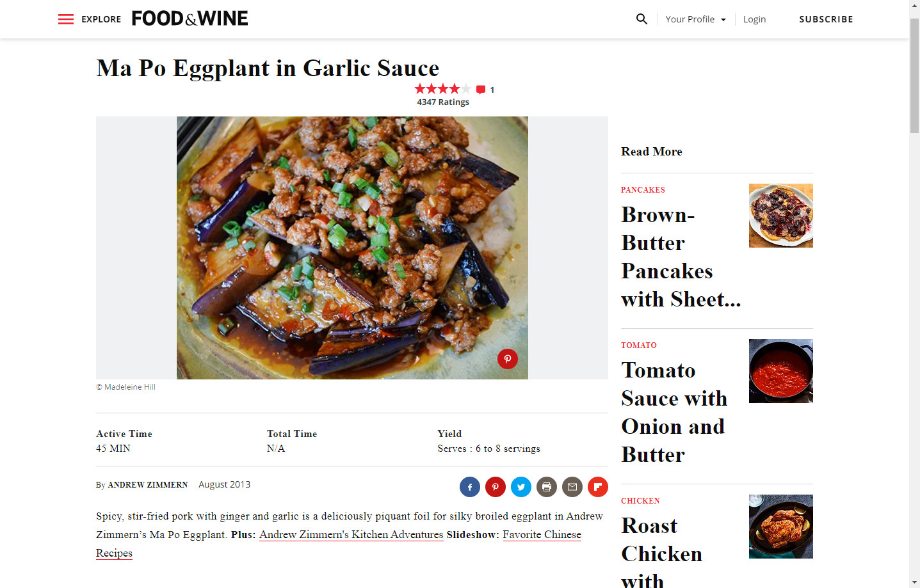The width and height of the screenshot is (920, 588).
Task: Share recipe on Facebook
Action: point(470,487)
